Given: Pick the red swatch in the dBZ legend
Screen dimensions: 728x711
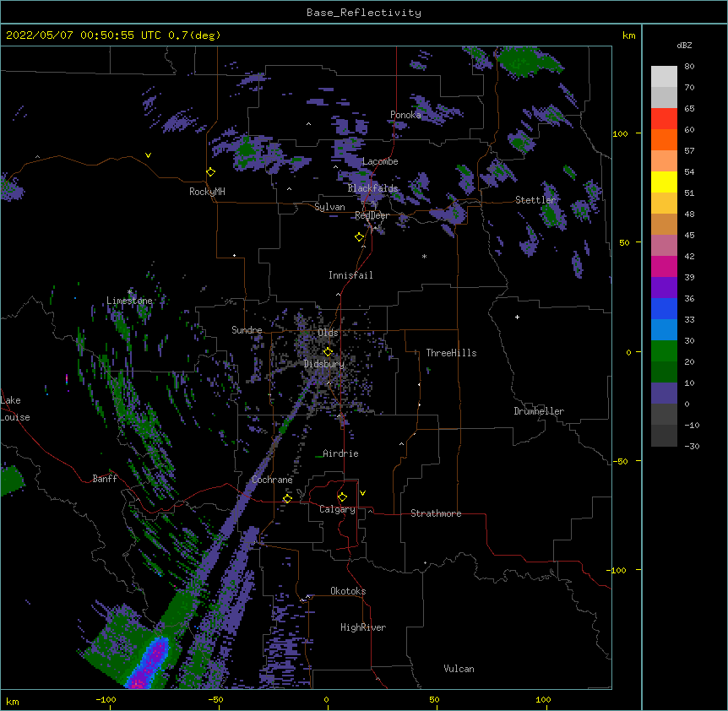Looking at the screenshot, I should click(664, 119).
